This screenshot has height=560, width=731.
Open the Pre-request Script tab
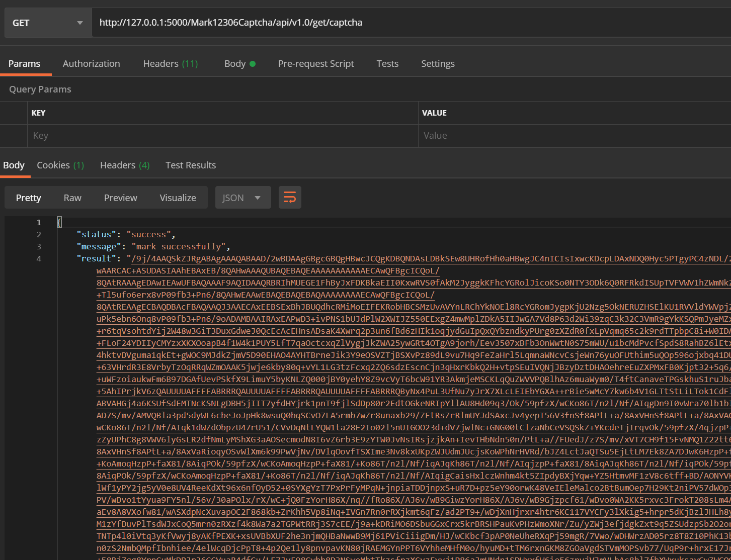pyautogui.click(x=316, y=64)
